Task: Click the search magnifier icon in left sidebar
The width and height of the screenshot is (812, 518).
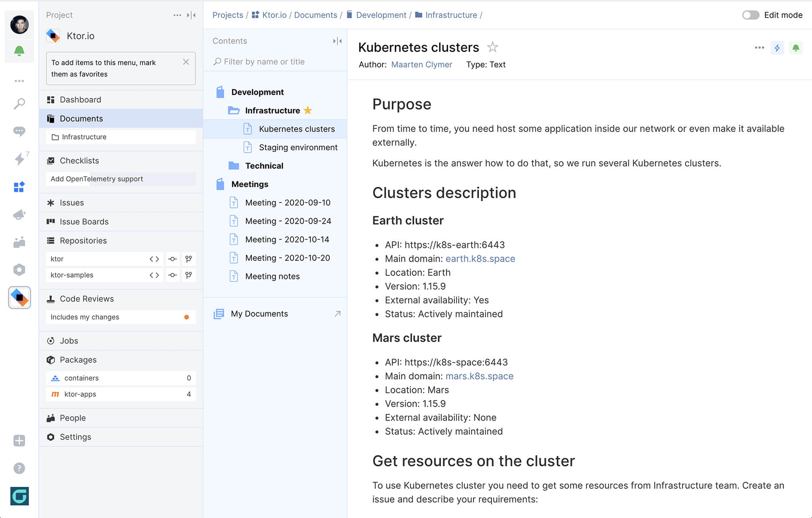Action: (19, 104)
